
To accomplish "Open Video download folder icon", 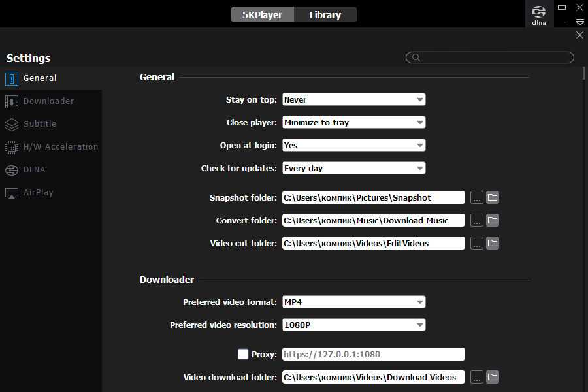I will (x=493, y=377).
